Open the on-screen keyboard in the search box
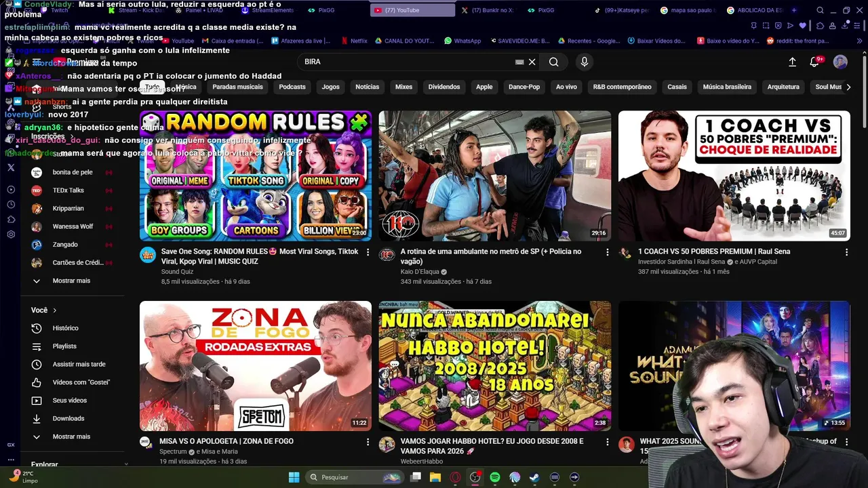 (x=519, y=62)
